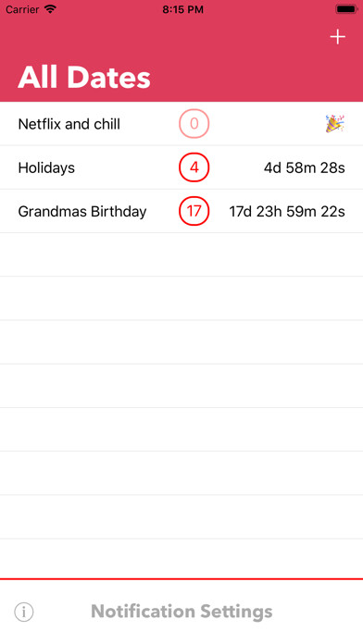The image size is (363, 644).
Task: Tap the plus icon to add a date
Action: pyautogui.click(x=337, y=37)
